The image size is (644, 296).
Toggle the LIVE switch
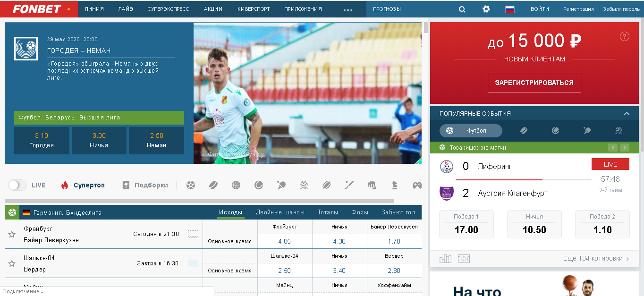pyautogui.click(x=17, y=185)
